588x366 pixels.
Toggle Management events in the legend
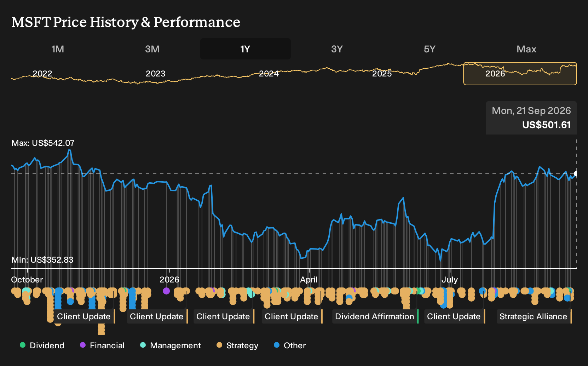click(x=171, y=345)
